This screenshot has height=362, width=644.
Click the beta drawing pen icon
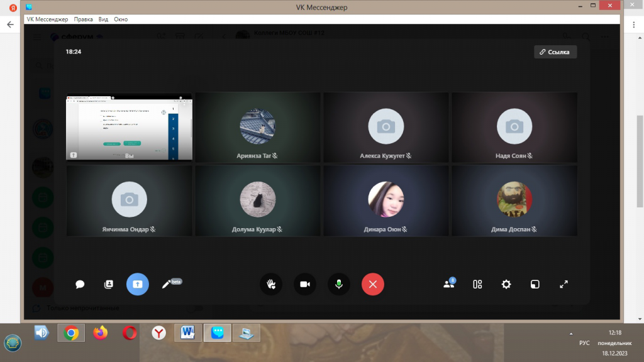pos(167,284)
